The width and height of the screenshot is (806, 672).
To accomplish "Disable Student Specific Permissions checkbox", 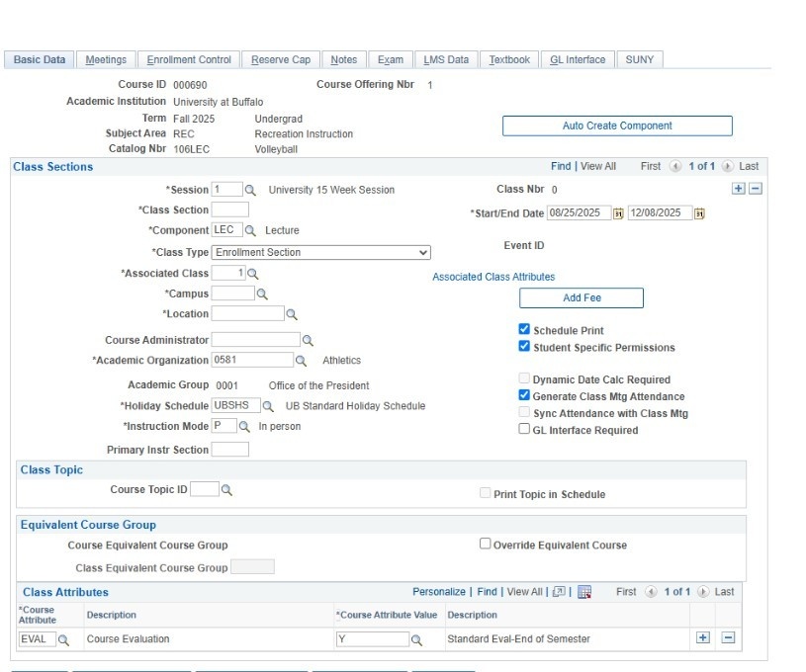I will 525,347.
